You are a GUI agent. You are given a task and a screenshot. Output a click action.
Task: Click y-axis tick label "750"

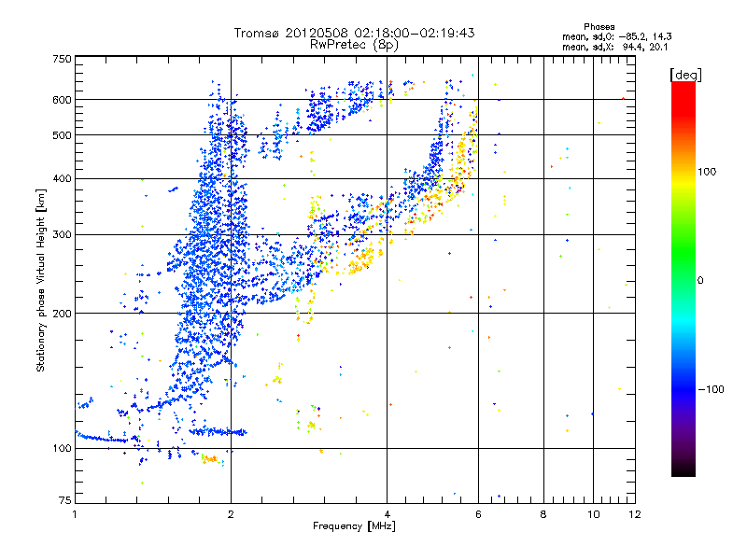click(x=62, y=59)
